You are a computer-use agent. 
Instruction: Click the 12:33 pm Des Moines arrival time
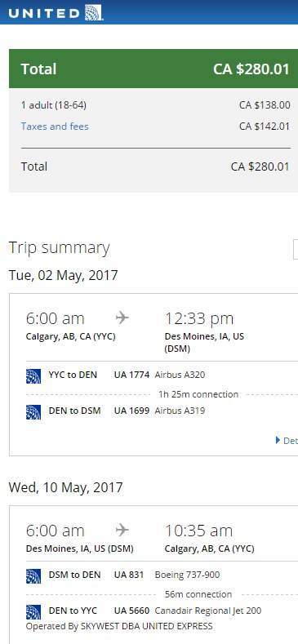199,318
